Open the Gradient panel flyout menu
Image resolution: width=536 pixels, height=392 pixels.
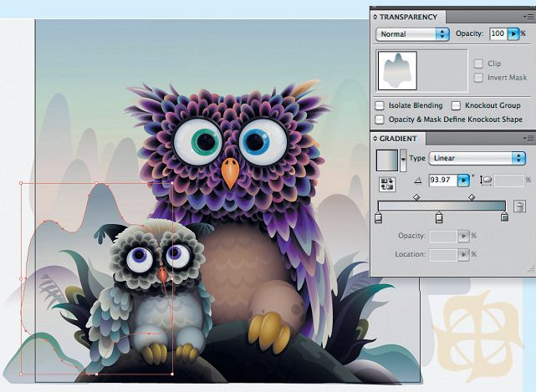tap(528, 139)
